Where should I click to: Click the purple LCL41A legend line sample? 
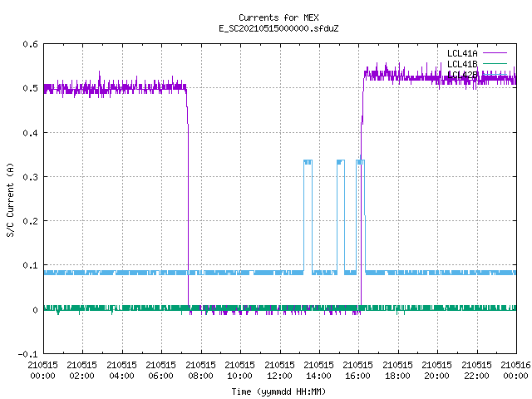click(x=495, y=53)
